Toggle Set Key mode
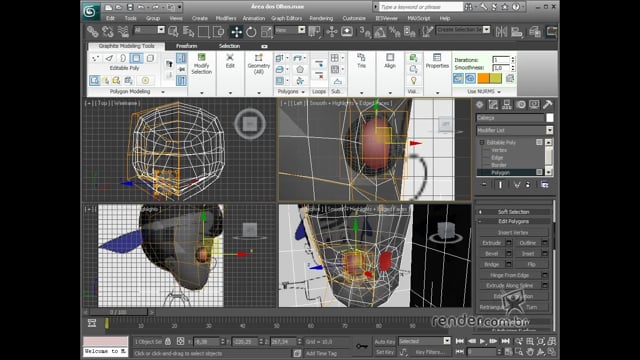 (x=384, y=352)
